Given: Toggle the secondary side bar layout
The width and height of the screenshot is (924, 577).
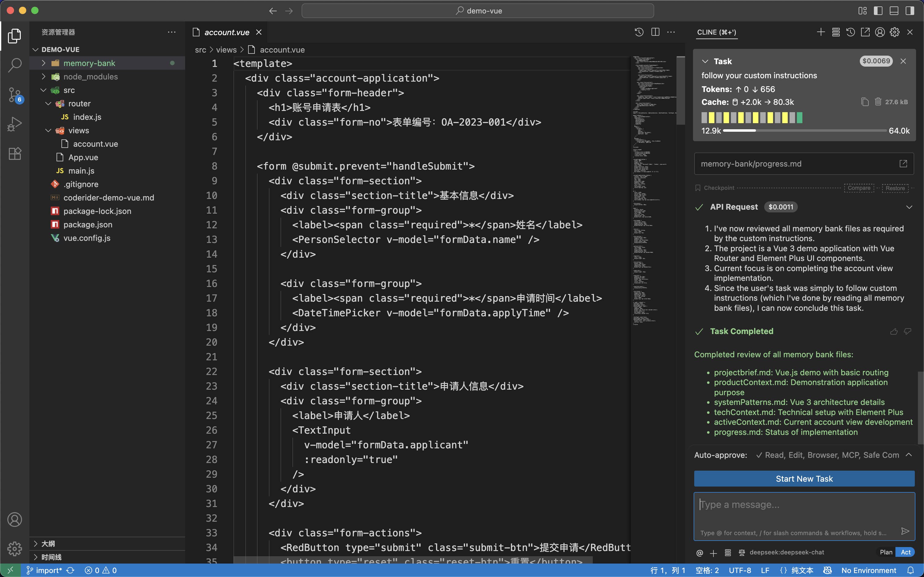Looking at the screenshot, I should (910, 11).
